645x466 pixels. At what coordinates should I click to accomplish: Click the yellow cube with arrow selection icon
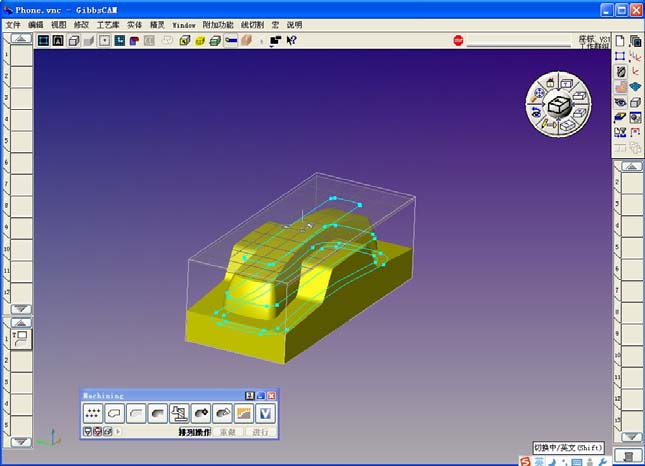[x=185, y=40]
